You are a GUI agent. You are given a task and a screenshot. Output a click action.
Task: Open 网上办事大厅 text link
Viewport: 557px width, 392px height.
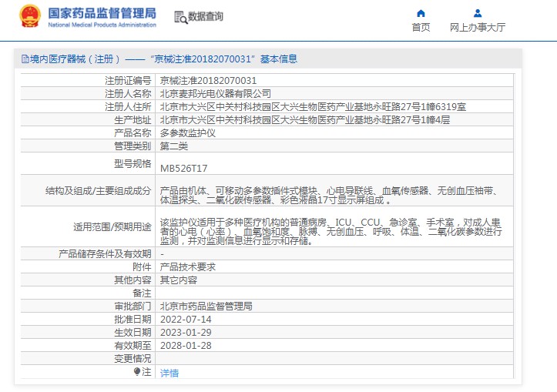click(478, 28)
